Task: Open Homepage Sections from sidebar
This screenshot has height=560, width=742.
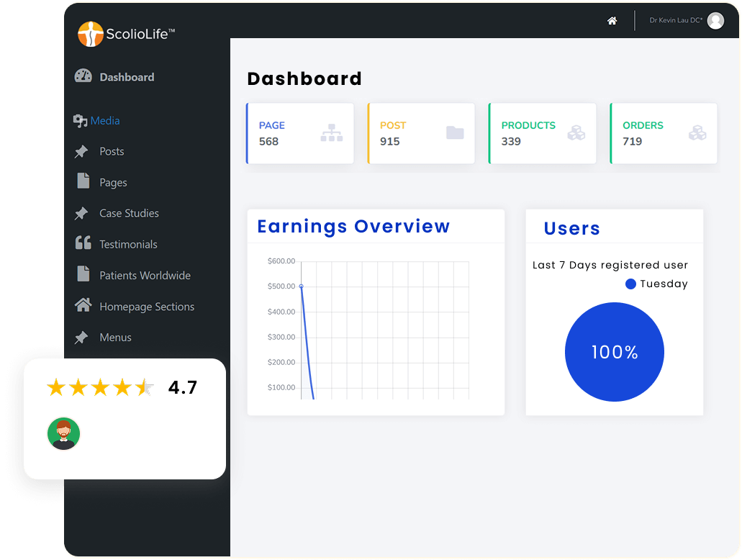Action: (x=147, y=307)
